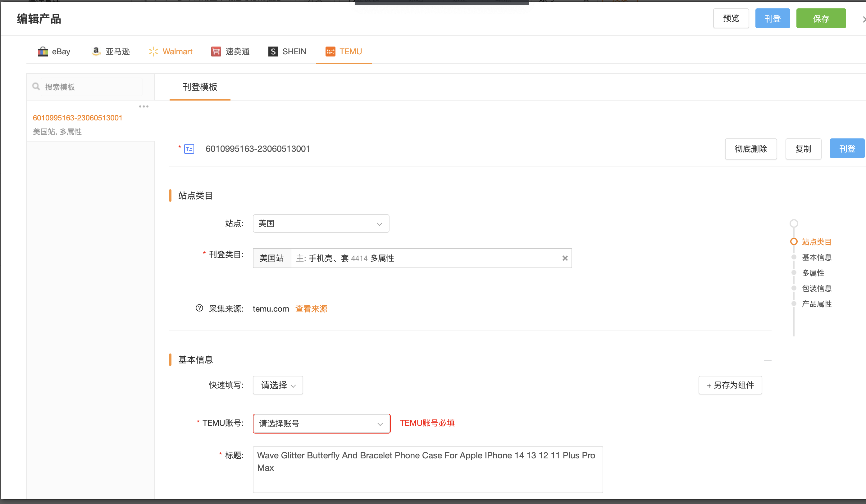Click the green 保存 button

pyautogui.click(x=821, y=19)
